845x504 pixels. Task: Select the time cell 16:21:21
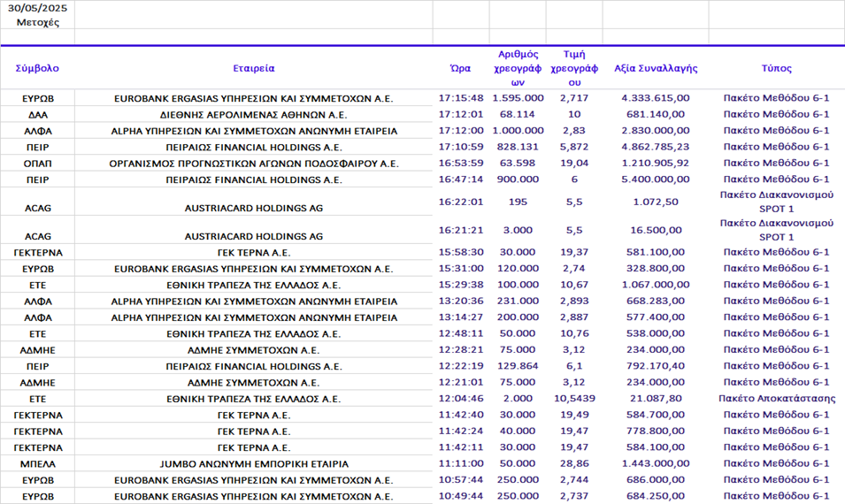coord(461,230)
